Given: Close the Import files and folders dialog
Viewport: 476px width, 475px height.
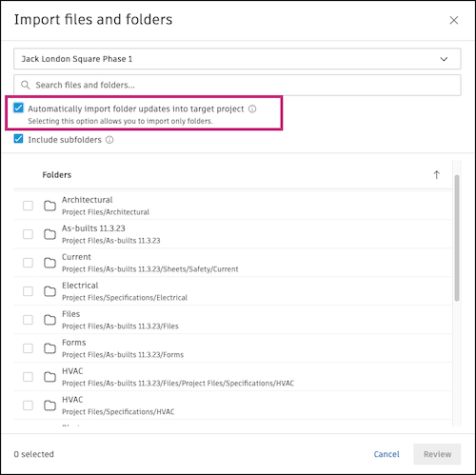Looking at the screenshot, I should tap(454, 20).
